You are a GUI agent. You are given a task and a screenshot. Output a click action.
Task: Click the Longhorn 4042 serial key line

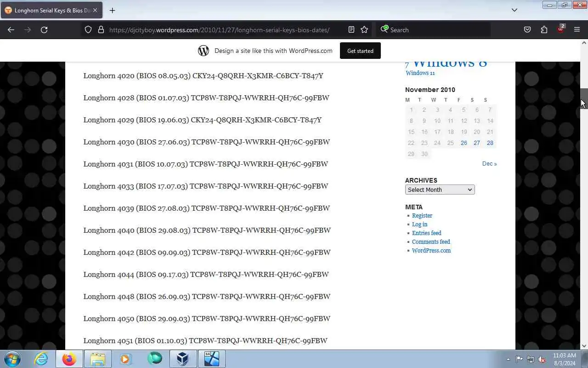point(207,252)
